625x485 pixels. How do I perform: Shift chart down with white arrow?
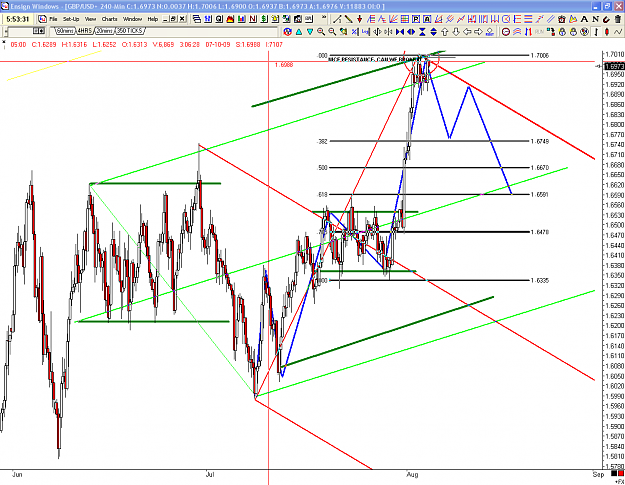[x=456, y=31]
